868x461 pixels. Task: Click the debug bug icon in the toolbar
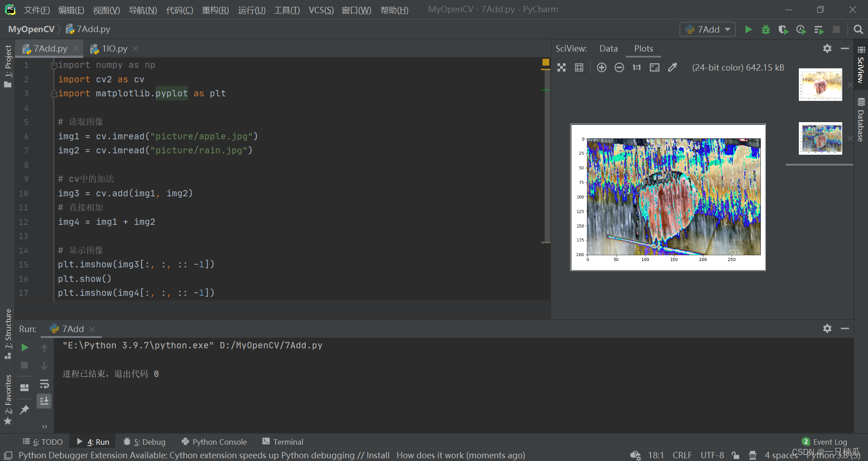coord(765,29)
